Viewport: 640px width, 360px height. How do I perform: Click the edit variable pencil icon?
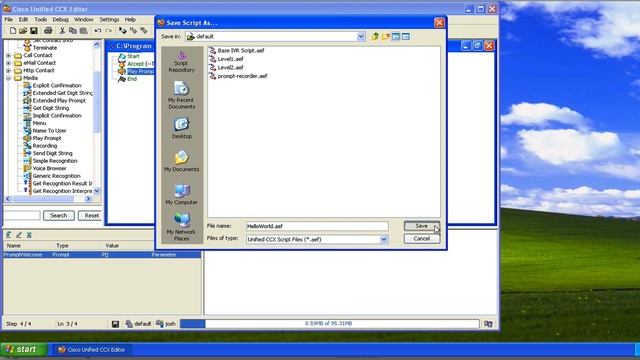click(19, 235)
